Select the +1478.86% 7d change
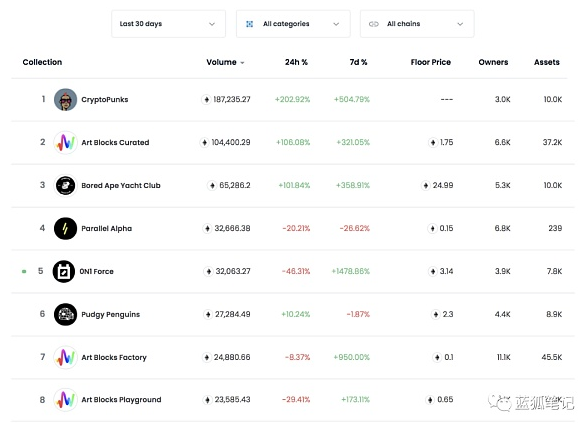Screen dimensions: 588x424 pyautogui.click(x=350, y=271)
